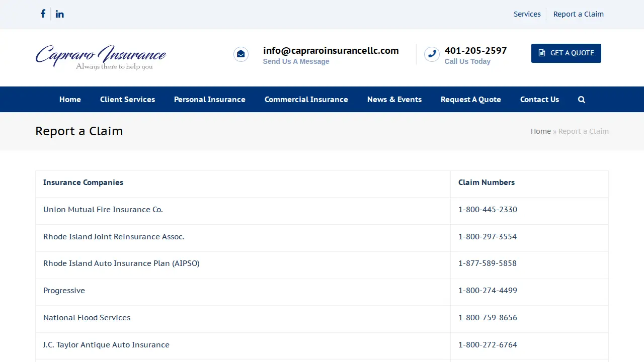Click the phone handset icon
The height and width of the screenshot is (362, 644).
pos(432,54)
